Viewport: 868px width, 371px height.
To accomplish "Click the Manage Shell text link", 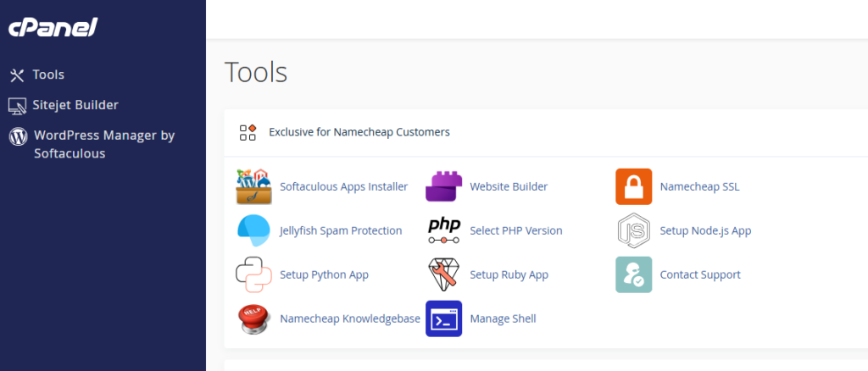I will point(503,318).
